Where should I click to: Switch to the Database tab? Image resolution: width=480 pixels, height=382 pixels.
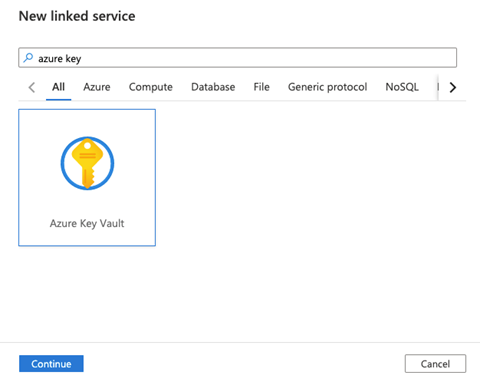[x=213, y=87]
